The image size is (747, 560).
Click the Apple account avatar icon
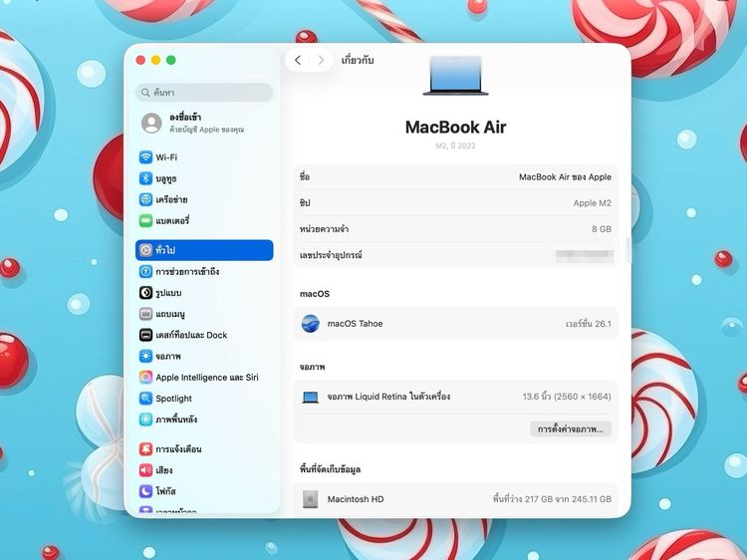[151, 123]
